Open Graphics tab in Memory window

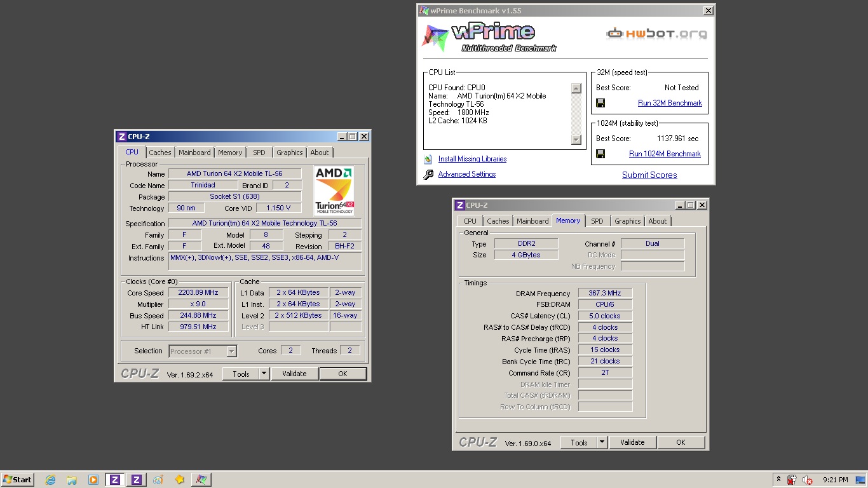point(628,221)
